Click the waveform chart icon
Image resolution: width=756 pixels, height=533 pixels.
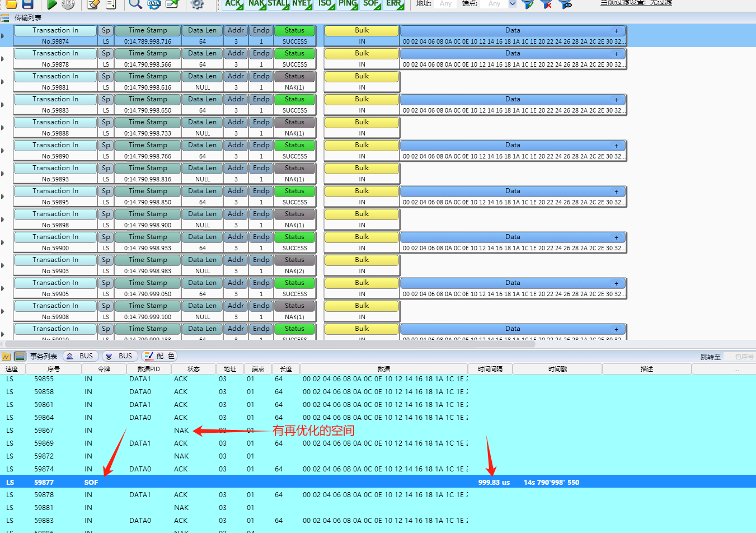tap(6, 356)
